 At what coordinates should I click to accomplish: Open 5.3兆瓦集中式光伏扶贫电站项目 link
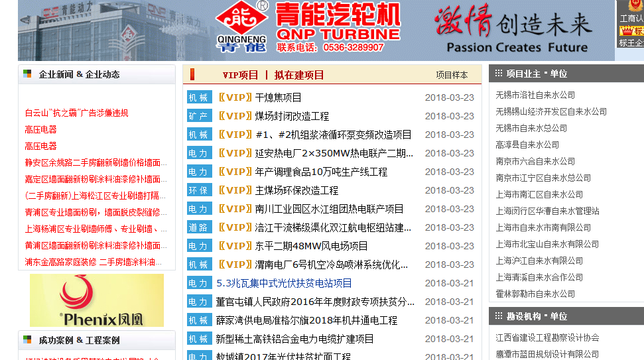285,283
